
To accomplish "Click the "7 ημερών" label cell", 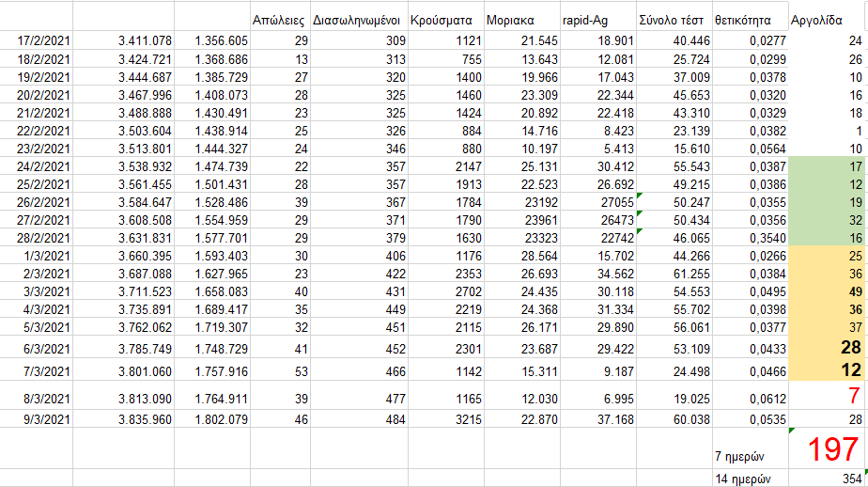I will click(x=749, y=456).
